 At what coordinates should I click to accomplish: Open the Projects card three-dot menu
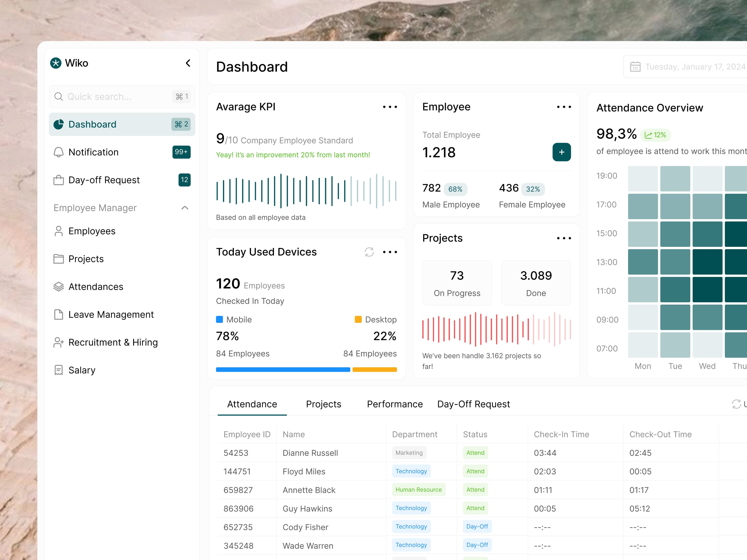click(x=564, y=238)
